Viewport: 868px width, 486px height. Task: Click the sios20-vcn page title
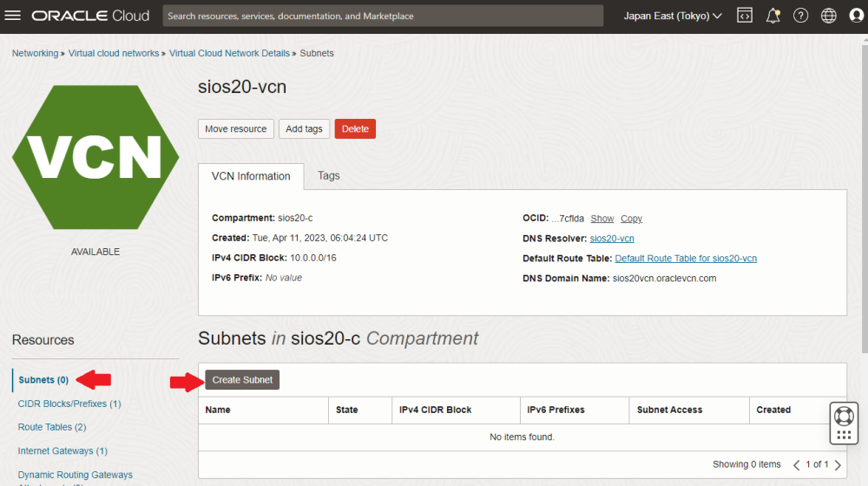tap(242, 87)
